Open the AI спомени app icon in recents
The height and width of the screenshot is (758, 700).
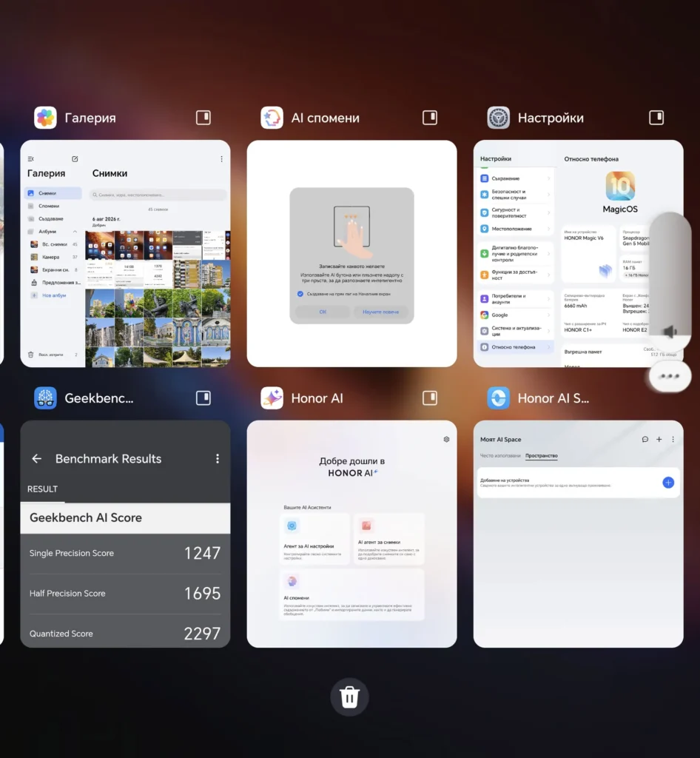click(x=272, y=118)
